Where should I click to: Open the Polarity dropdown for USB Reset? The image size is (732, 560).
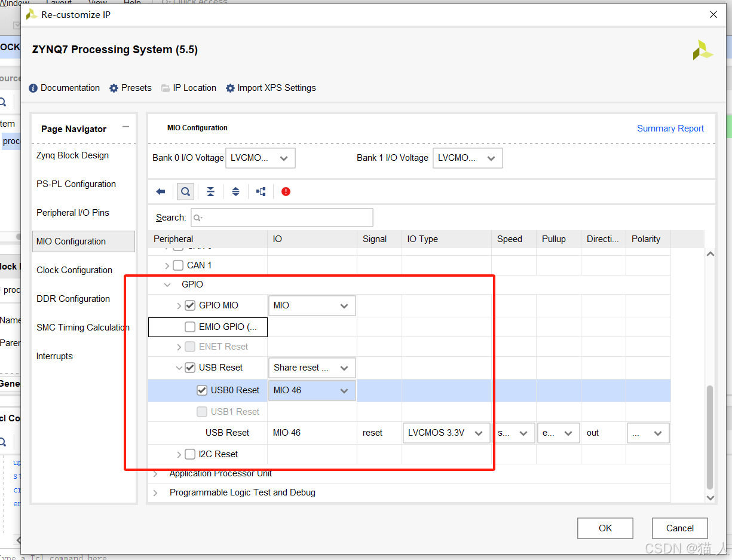point(648,433)
